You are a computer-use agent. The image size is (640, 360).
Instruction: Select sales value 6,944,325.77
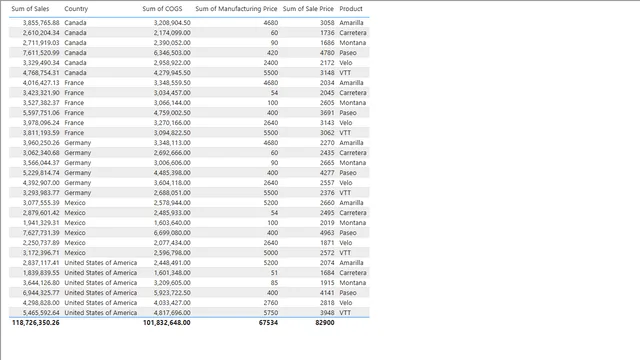pos(41,293)
